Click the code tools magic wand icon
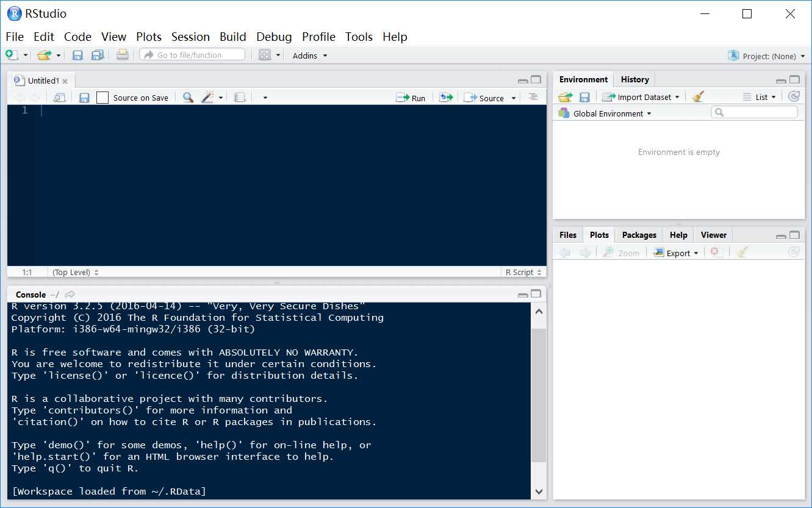 point(207,98)
